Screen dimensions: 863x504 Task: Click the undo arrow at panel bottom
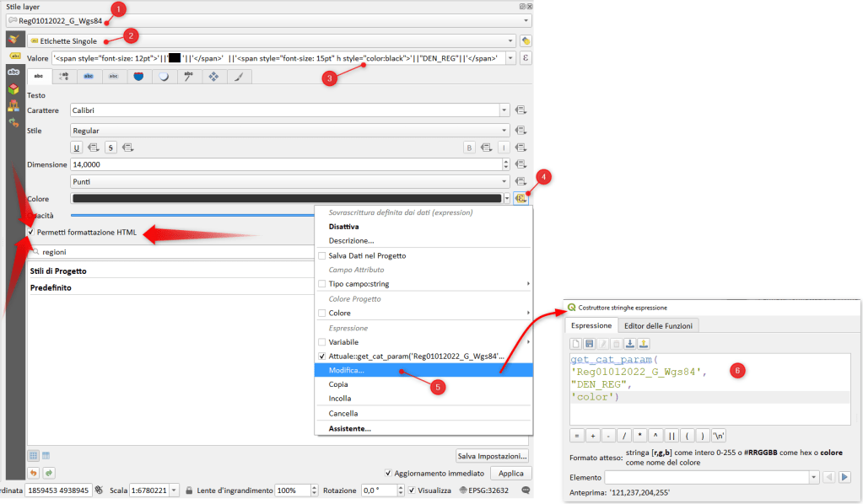(34, 473)
